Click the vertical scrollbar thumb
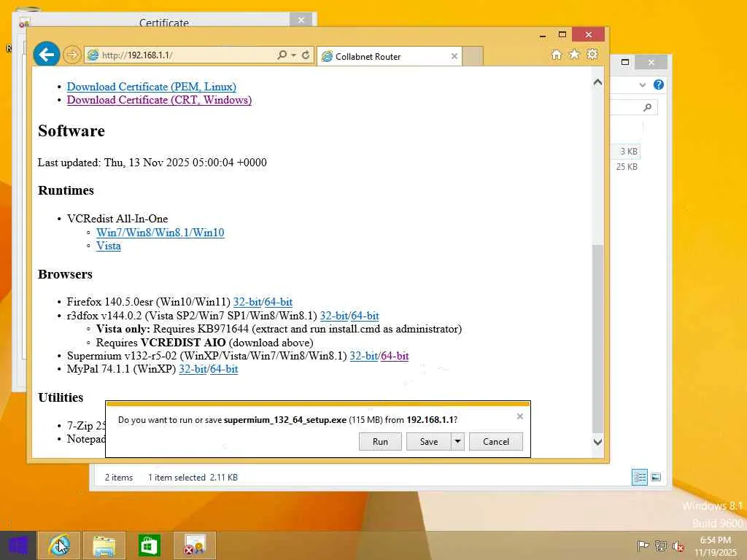Viewport: 747px width, 560px height. click(x=598, y=339)
